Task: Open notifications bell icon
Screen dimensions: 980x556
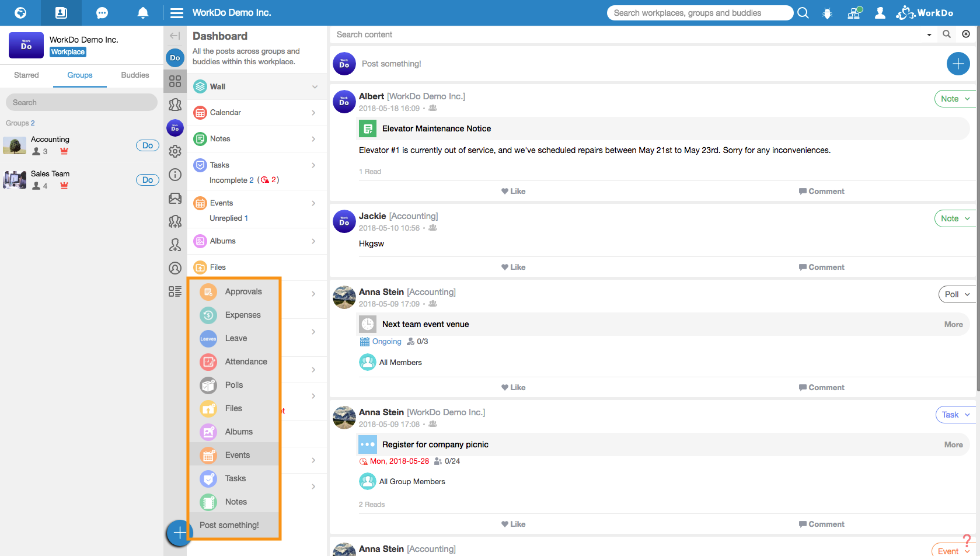Action: click(x=143, y=12)
